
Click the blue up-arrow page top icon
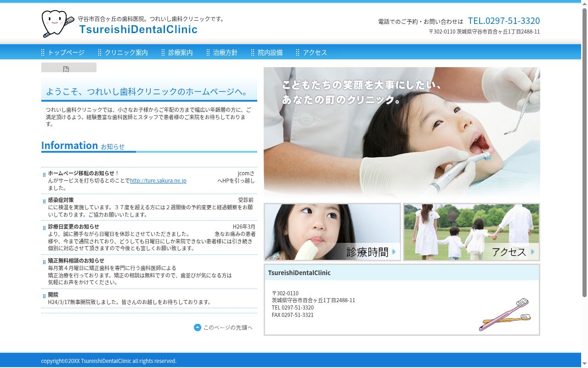pos(198,328)
